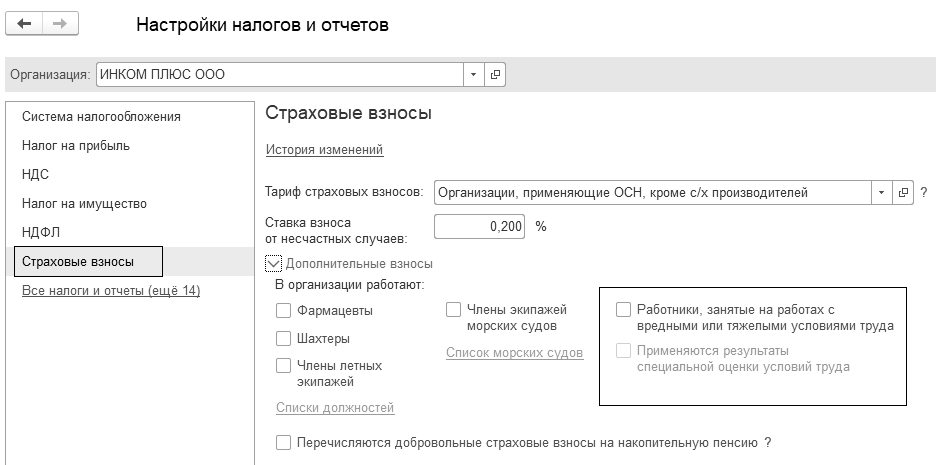This screenshot has width=936, height=465.
Task: Expand the insurance contribution tariff dropdown
Action: [881, 192]
